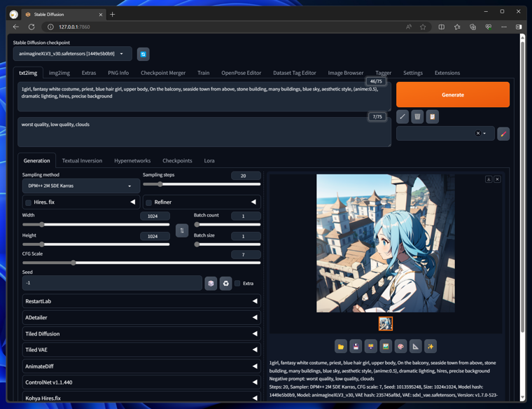Screen dimensions: 532x409
Task: Open the Checkpoint Merger tab
Action: (163, 73)
